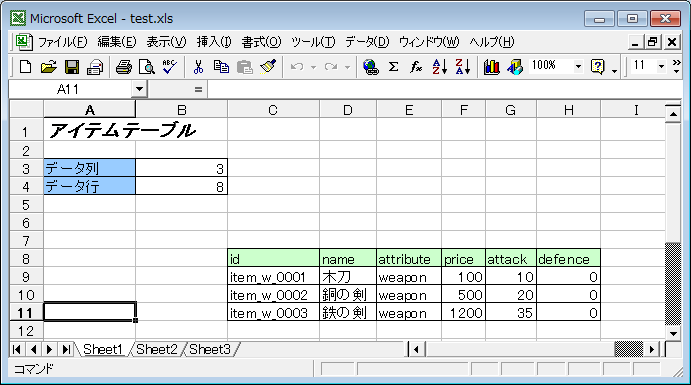Screen dimensions: 691x385
Task: Paste from clipboard icon
Action: 245,67
